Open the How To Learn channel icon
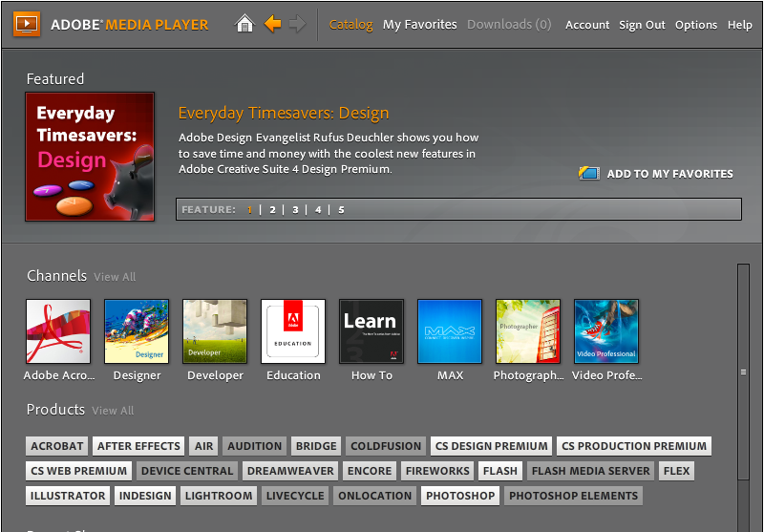 click(x=371, y=331)
